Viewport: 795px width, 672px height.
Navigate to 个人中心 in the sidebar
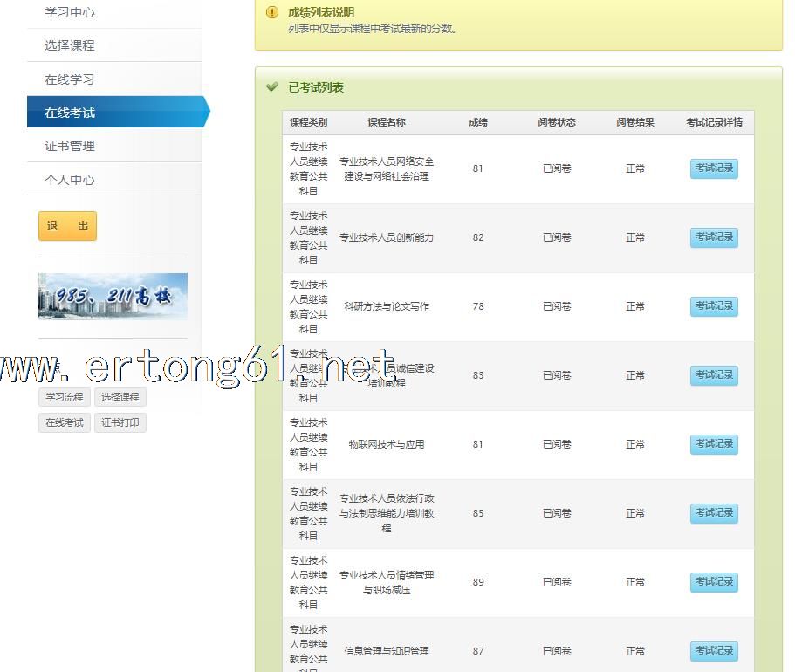(x=70, y=180)
